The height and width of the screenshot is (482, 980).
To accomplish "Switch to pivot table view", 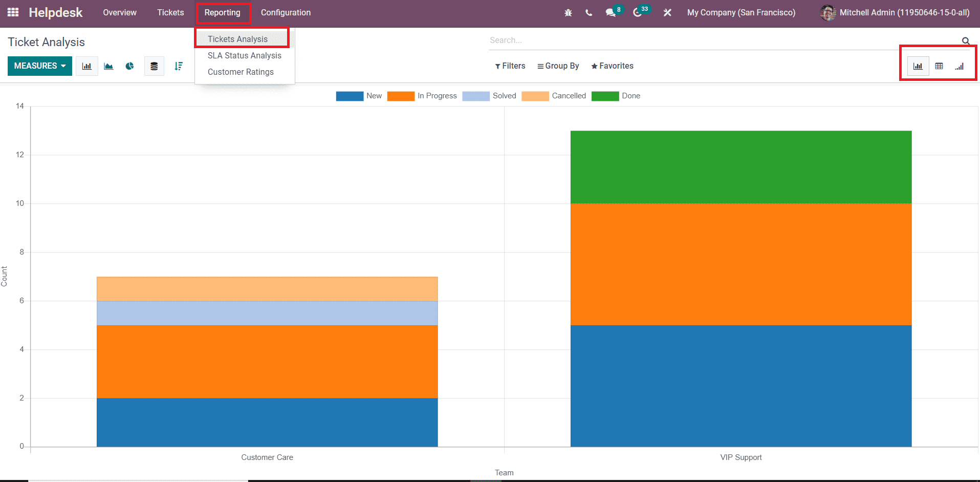I will (939, 66).
